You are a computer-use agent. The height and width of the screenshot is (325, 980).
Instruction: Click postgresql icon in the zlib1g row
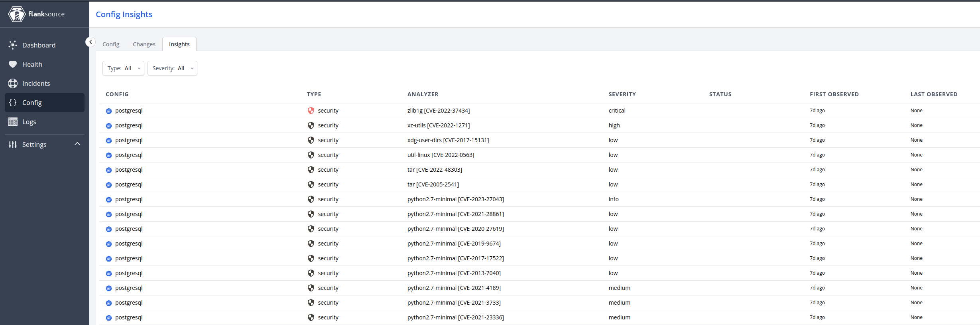(109, 111)
